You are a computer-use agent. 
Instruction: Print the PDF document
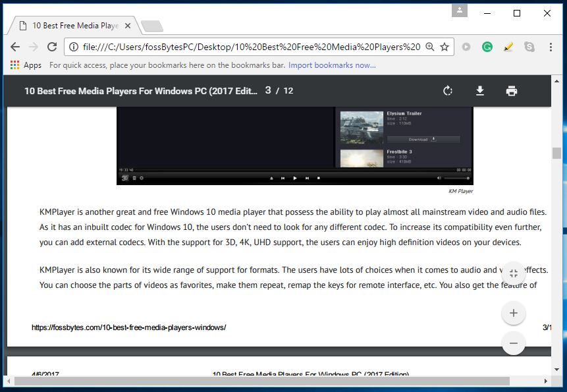(512, 90)
